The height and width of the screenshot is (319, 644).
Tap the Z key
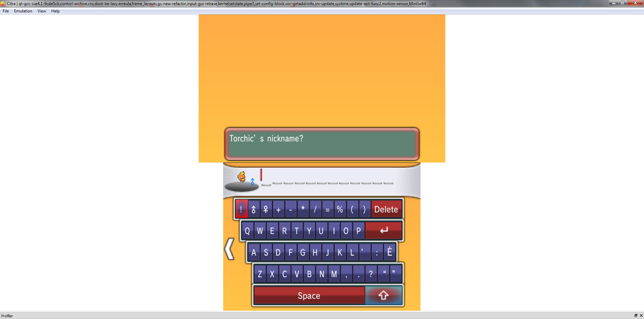pyautogui.click(x=260, y=274)
